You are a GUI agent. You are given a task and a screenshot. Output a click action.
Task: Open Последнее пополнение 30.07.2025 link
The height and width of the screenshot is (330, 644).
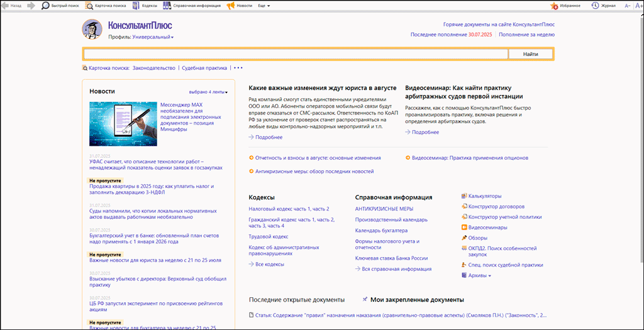point(451,35)
